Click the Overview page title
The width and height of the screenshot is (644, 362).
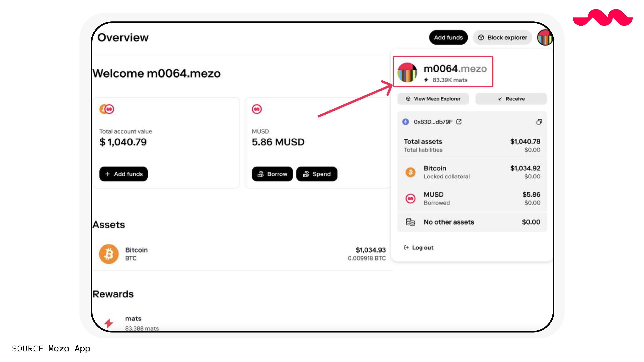coord(123,38)
